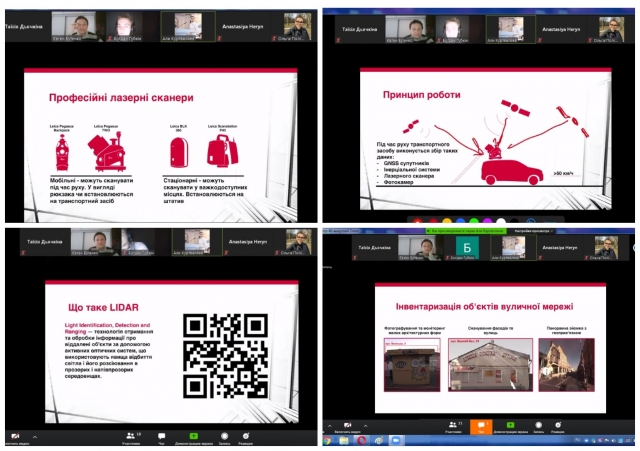Click building facade photo on inventory slide
Image resolution: width=640 pixels, height=451 pixels.
click(491, 364)
